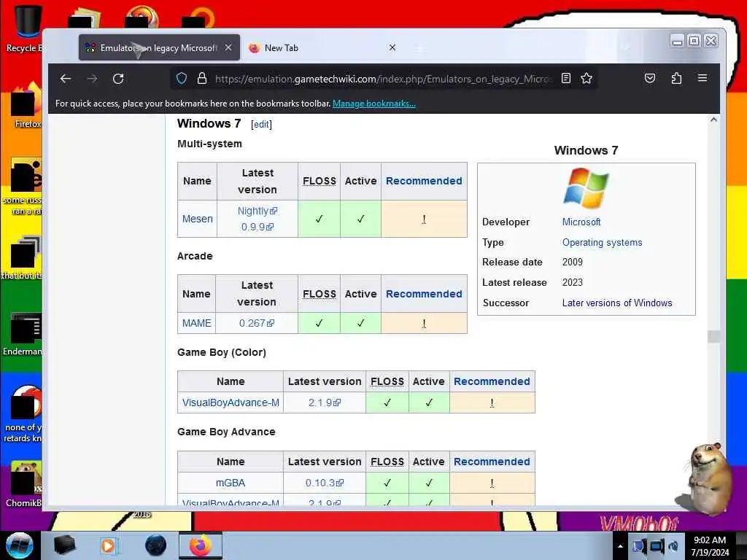Click the exclamation mark in MAME's Recommended cell
This screenshot has width=747, height=560.
424,323
